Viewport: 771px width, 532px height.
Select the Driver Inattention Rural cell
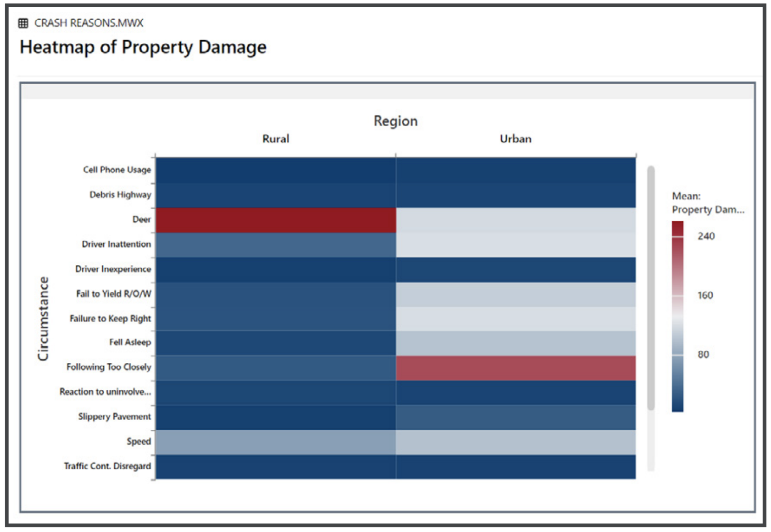[x=276, y=245]
